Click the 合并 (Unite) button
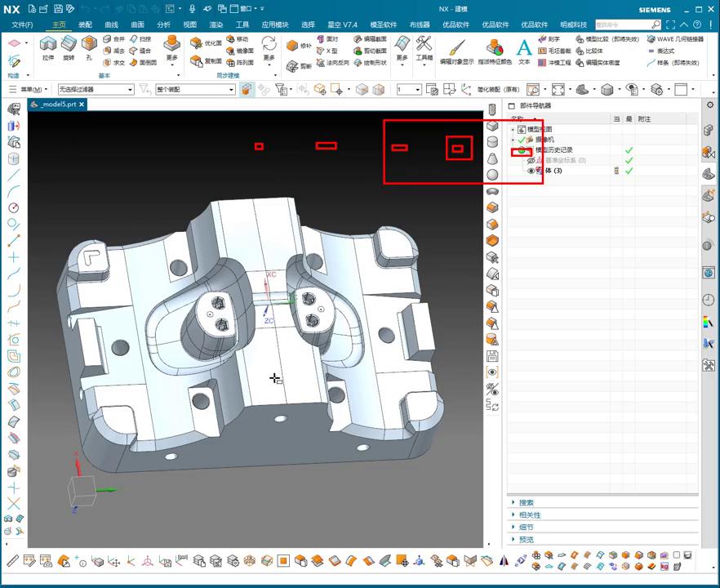This screenshot has height=588, width=720. coord(114,38)
